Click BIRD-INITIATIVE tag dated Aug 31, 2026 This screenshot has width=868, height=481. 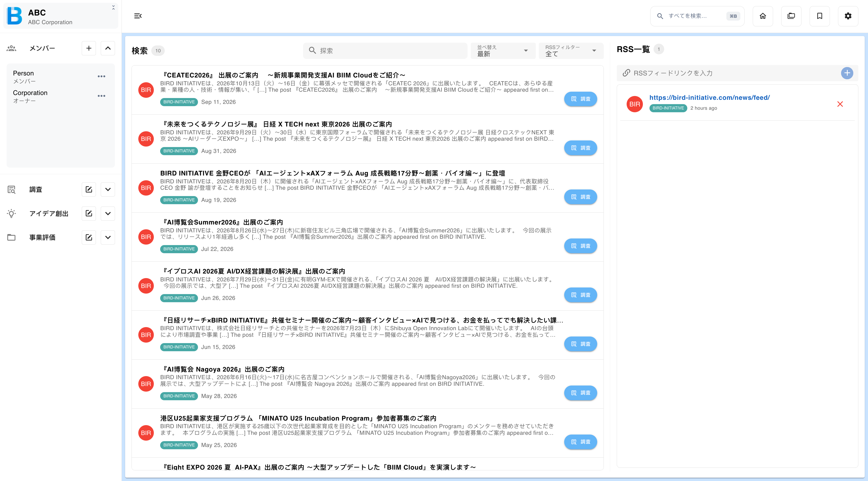tap(179, 151)
